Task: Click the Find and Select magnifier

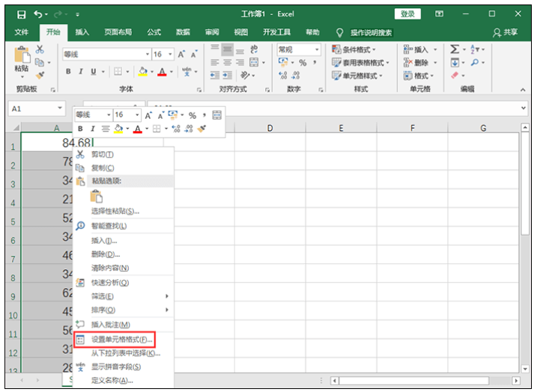Action: (x=475, y=62)
